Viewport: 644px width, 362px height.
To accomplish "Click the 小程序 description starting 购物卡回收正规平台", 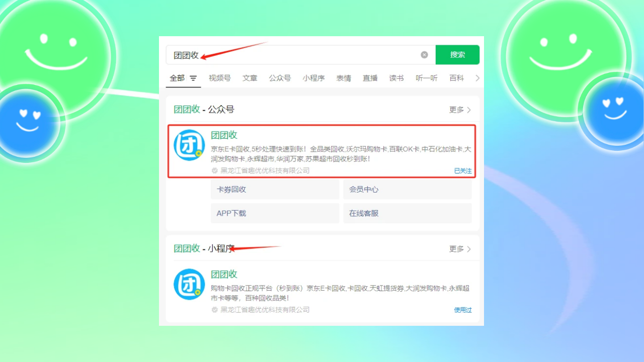I will coord(340,293).
